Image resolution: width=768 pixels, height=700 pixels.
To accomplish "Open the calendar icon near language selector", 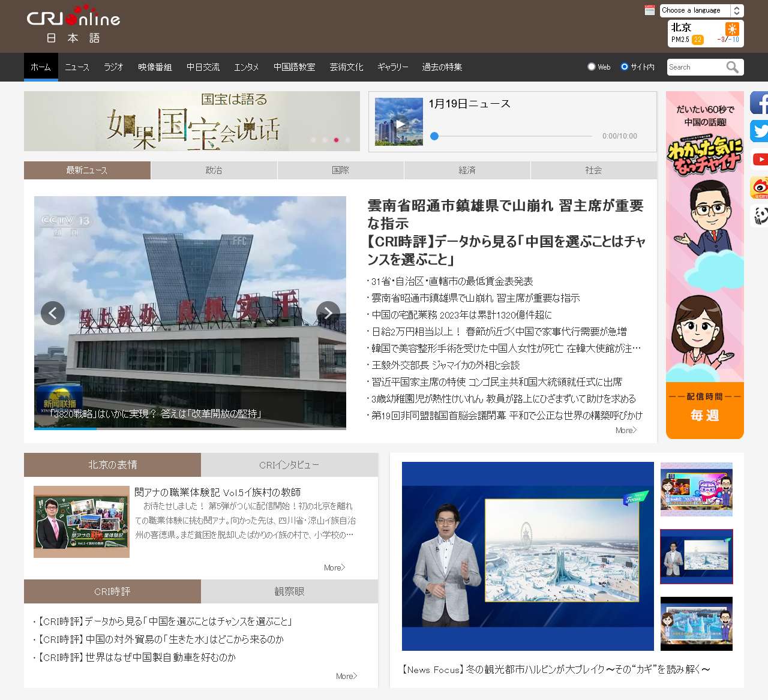I will 649,10.
